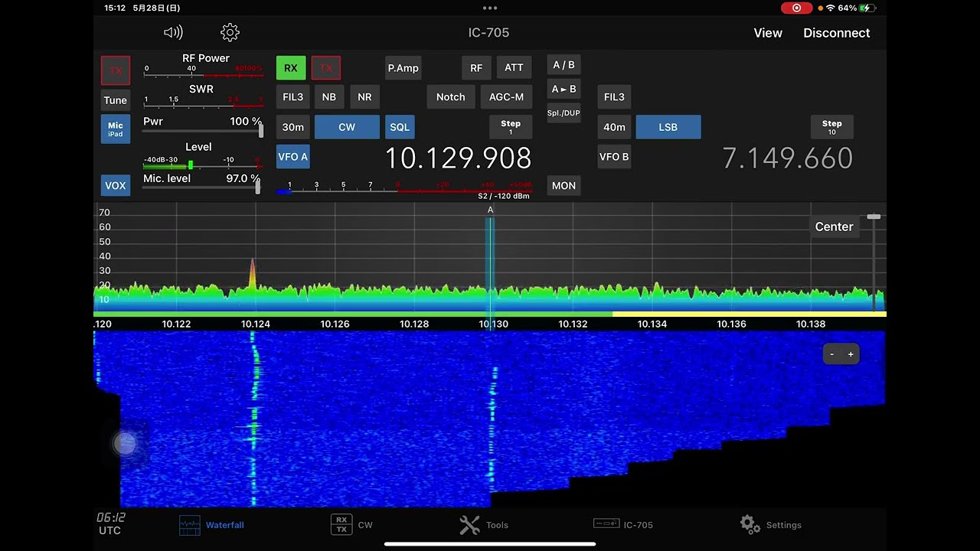Copy VFO A to B
980x551 pixels.
(563, 89)
